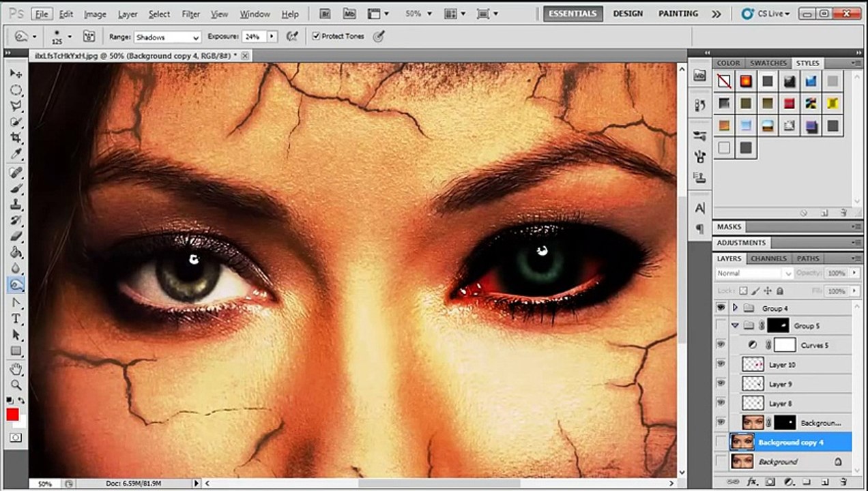
Task: Open the Normal blend mode dropdown
Action: (754, 273)
